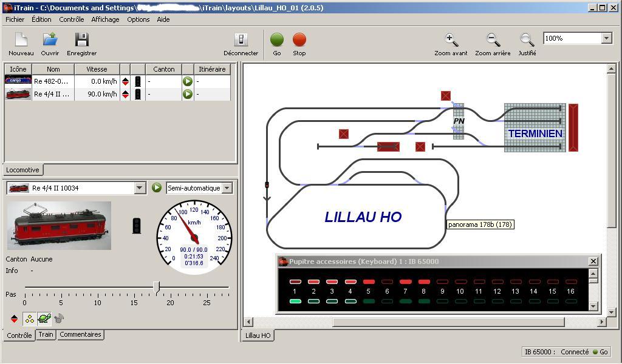Open the 100% zoom level dropdown

click(606, 38)
